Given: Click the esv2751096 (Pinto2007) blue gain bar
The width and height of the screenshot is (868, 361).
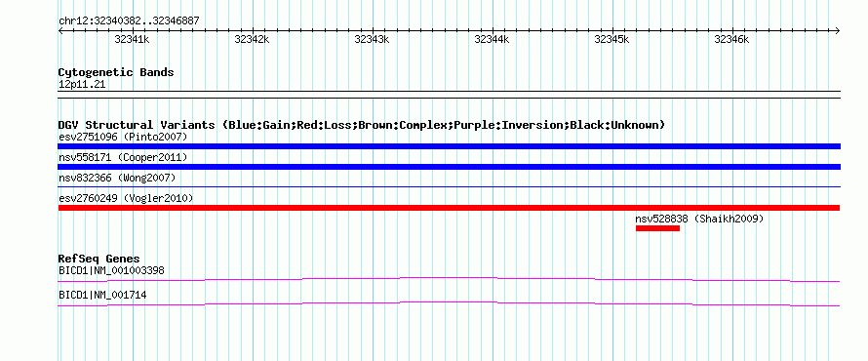Looking at the screenshot, I should (x=449, y=146).
